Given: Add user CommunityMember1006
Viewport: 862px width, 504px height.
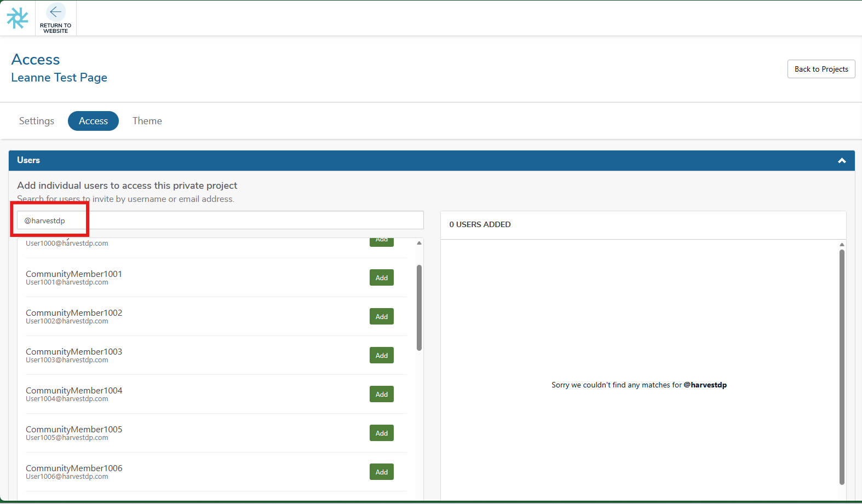Looking at the screenshot, I should (x=382, y=472).
